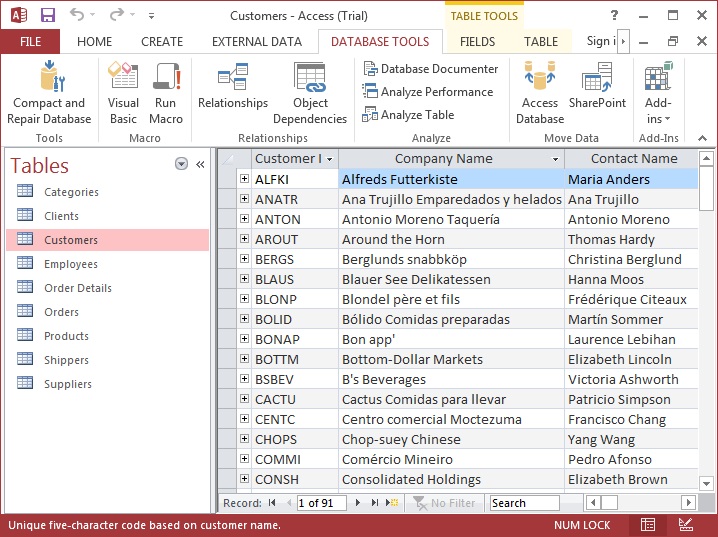Click the vertical scrollbar thumb

(707, 188)
